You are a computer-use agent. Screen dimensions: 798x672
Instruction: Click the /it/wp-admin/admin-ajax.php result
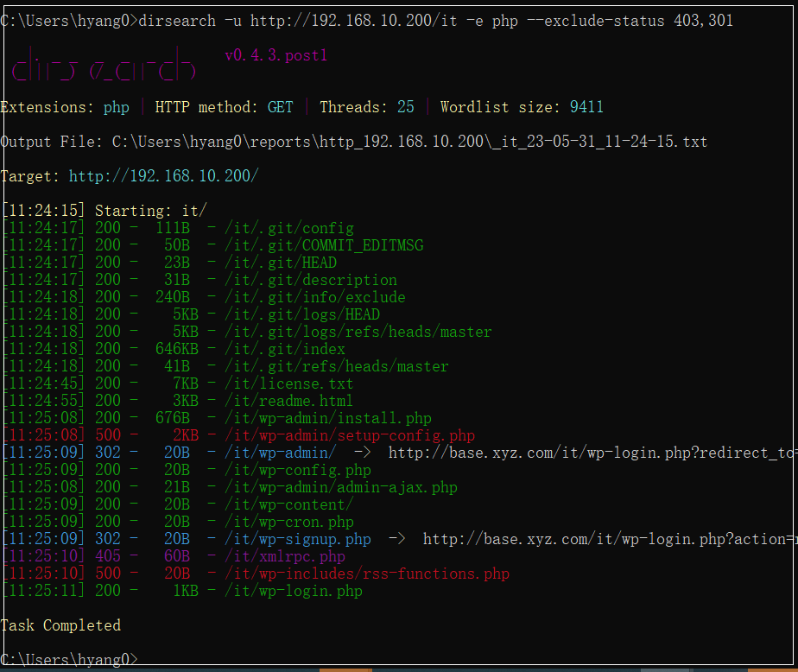[341, 487]
